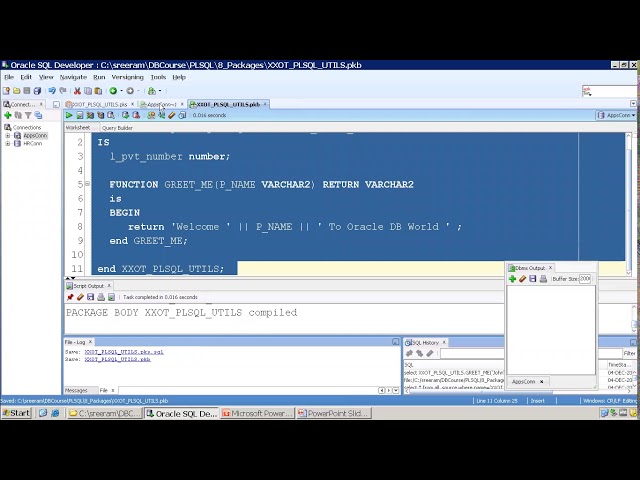
Task: Run the statement with the green play icon
Action: click(x=69, y=116)
